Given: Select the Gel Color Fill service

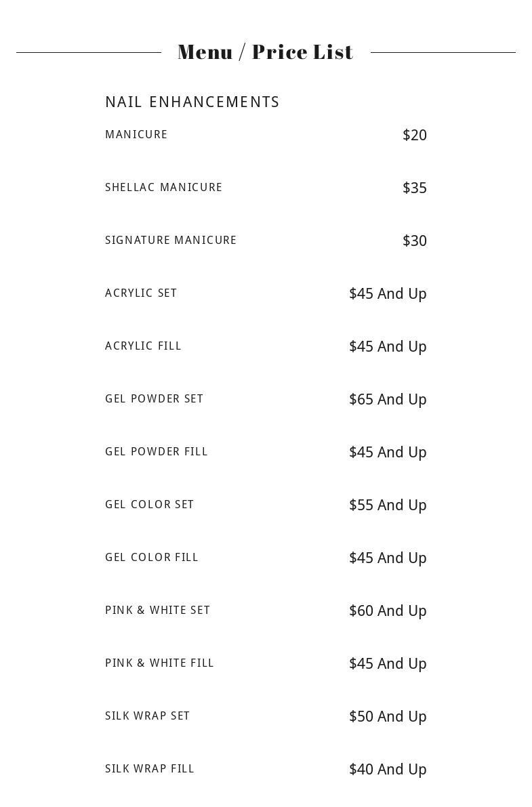Looking at the screenshot, I should 152,558.
